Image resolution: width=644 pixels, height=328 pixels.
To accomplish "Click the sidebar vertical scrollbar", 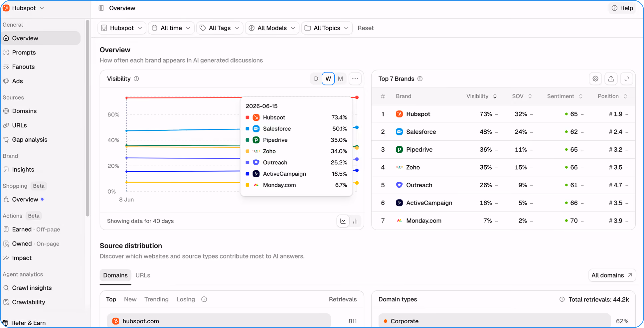I will [x=87, y=118].
